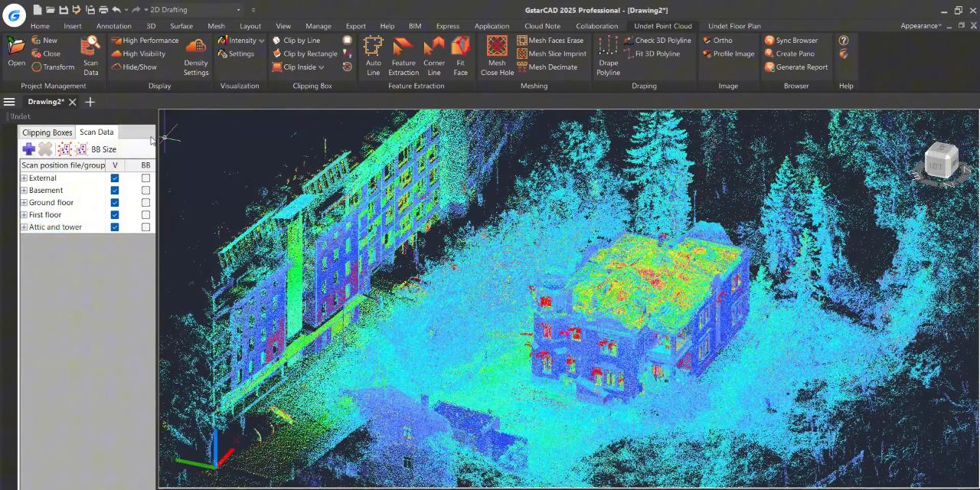980x490 pixels.
Task: Choose the Corner Line tool
Action: pyautogui.click(x=434, y=57)
